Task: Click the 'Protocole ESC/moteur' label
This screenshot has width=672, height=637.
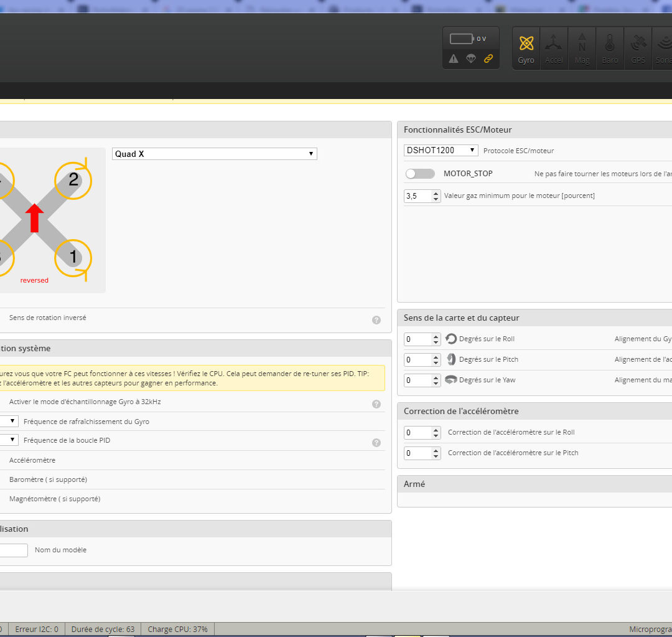Action: [x=518, y=151]
